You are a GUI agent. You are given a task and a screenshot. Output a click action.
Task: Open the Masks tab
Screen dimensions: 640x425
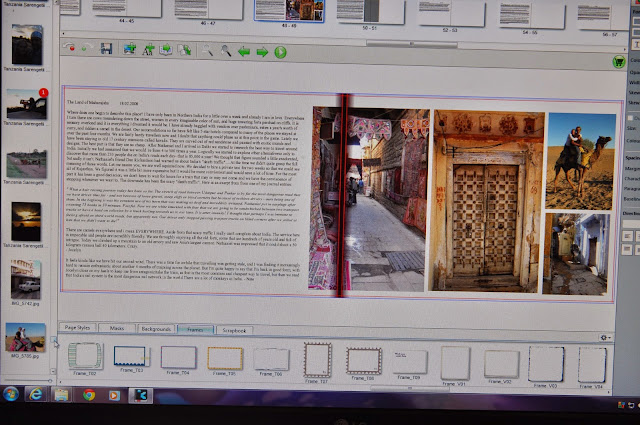click(117, 328)
